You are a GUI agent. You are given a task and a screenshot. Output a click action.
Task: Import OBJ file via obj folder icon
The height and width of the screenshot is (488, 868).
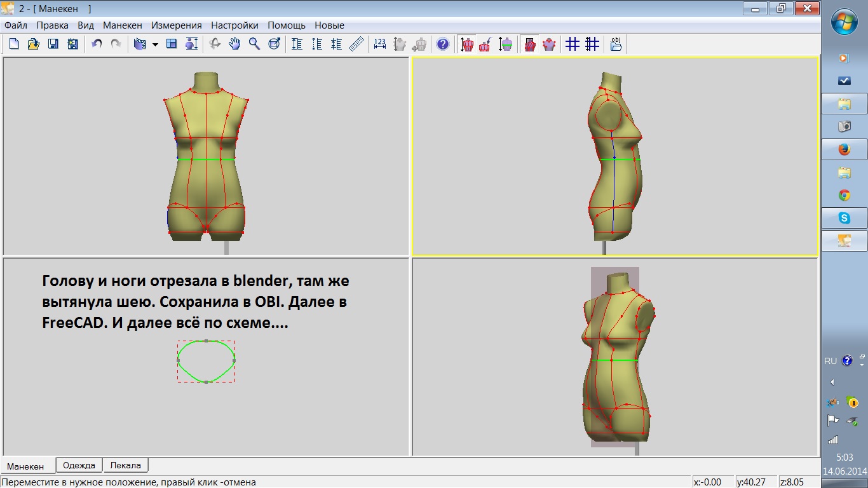(x=616, y=44)
